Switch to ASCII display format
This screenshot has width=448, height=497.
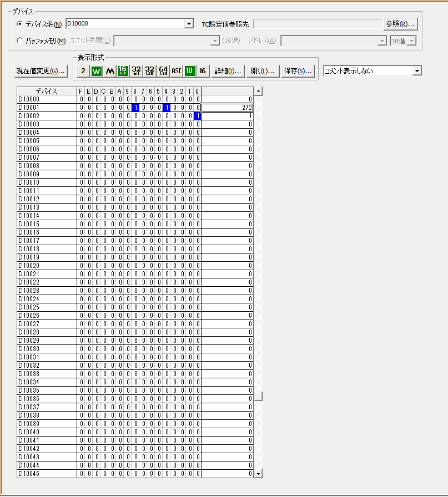[x=175, y=71]
